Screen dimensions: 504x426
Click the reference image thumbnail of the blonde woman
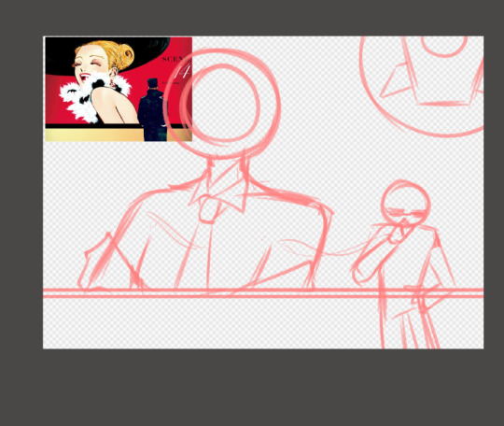coord(119,89)
